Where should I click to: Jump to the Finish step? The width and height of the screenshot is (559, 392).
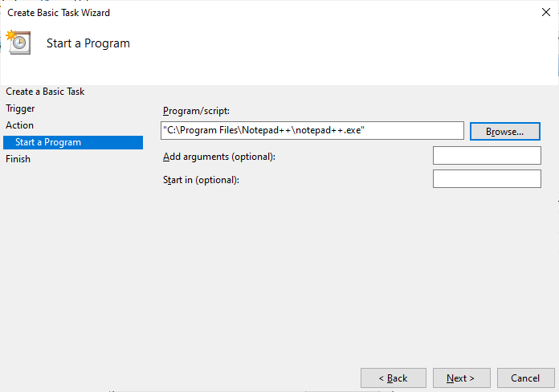point(18,159)
